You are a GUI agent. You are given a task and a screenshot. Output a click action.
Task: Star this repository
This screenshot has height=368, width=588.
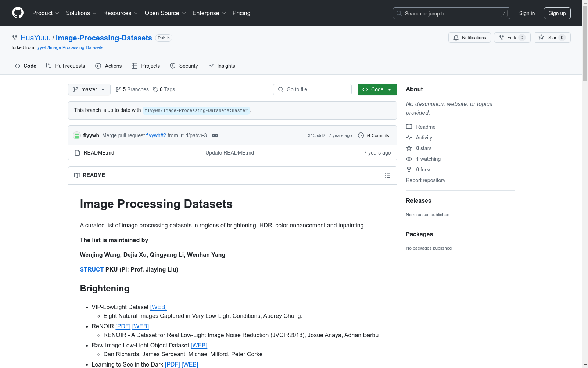pyautogui.click(x=552, y=38)
